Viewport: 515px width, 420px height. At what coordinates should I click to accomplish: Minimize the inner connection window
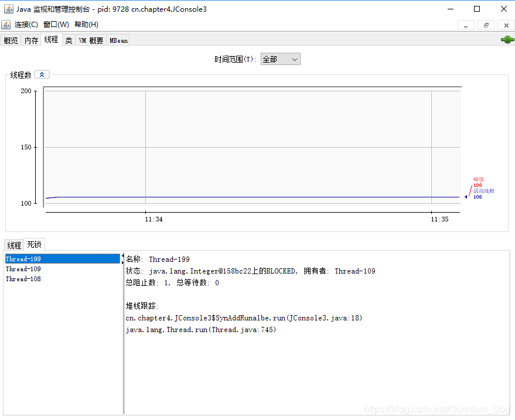(x=466, y=25)
